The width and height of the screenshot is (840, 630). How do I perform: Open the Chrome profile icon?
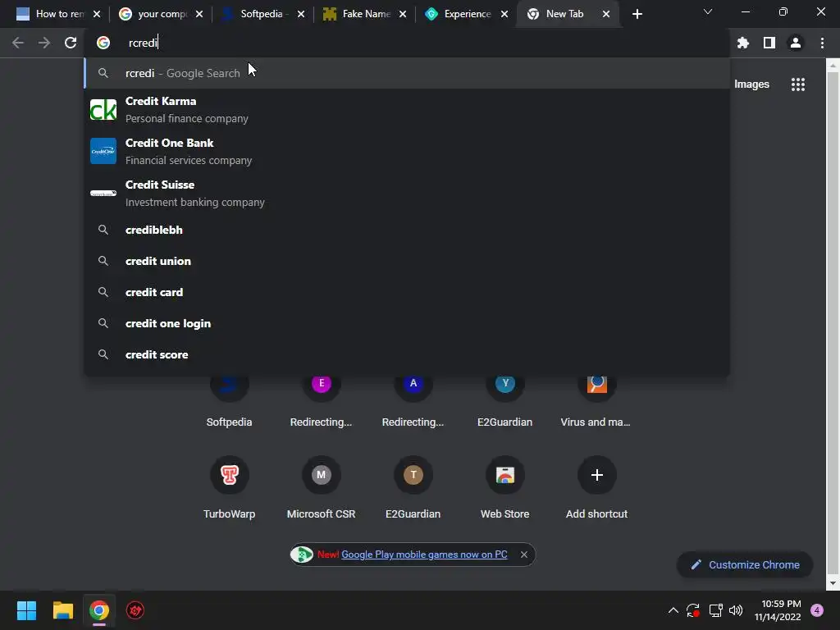click(796, 43)
